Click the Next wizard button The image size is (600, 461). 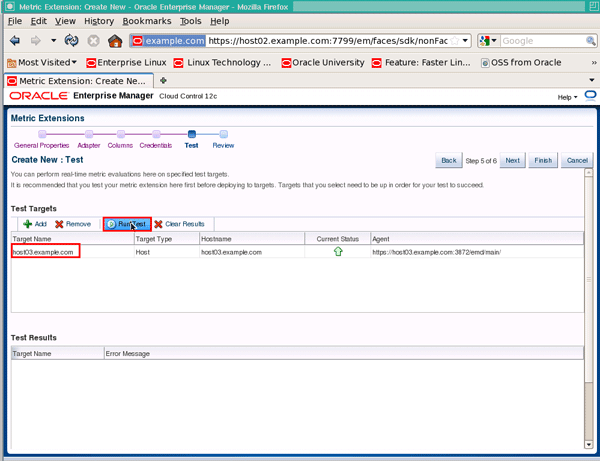coord(512,160)
